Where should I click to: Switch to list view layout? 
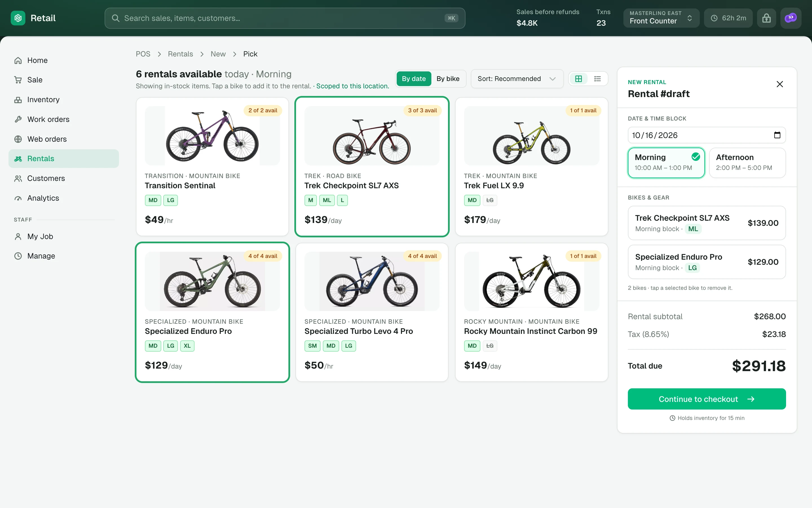click(597, 79)
